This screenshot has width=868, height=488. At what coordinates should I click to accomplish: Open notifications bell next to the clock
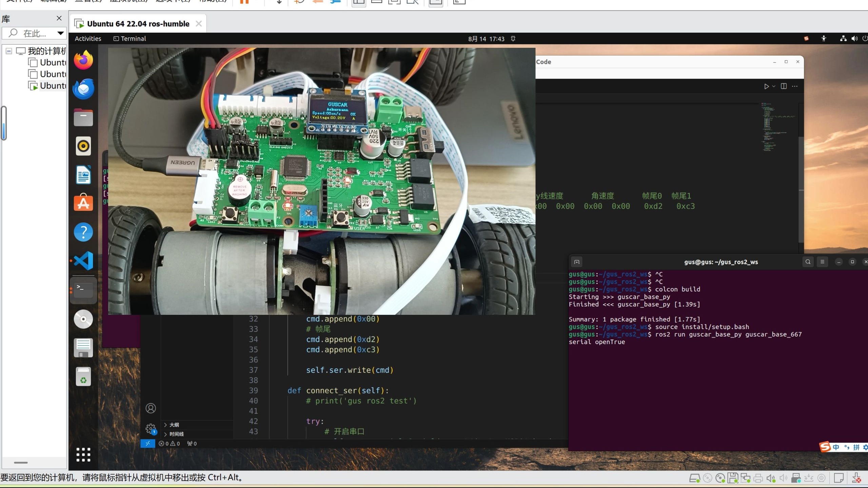click(x=513, y=39)
